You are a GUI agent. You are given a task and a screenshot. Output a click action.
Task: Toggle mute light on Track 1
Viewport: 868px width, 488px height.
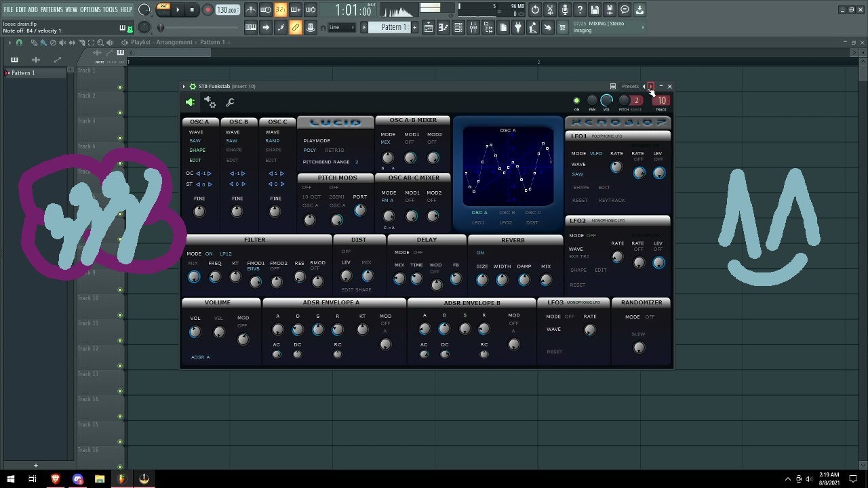[x=120, y=87]
